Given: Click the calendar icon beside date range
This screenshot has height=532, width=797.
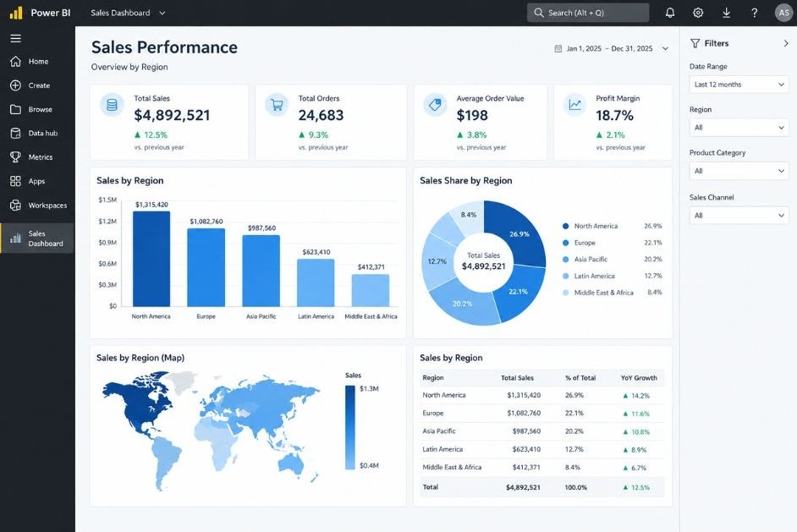Looking at the screenshot, I should [558, 49].
